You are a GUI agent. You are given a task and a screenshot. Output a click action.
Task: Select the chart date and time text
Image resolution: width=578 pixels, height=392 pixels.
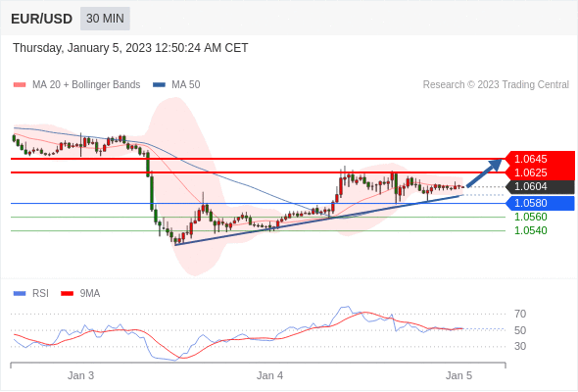coord(130,48)
